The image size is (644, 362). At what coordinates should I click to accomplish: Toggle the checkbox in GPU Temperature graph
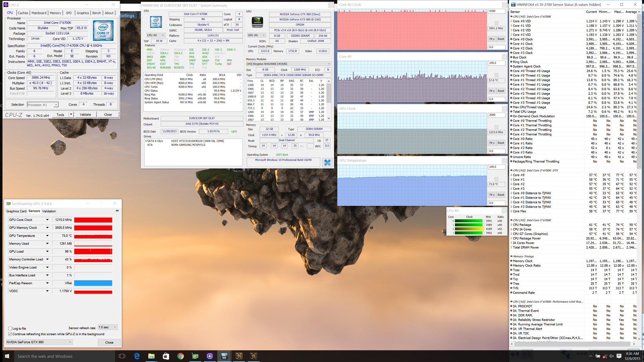point(496,179)
